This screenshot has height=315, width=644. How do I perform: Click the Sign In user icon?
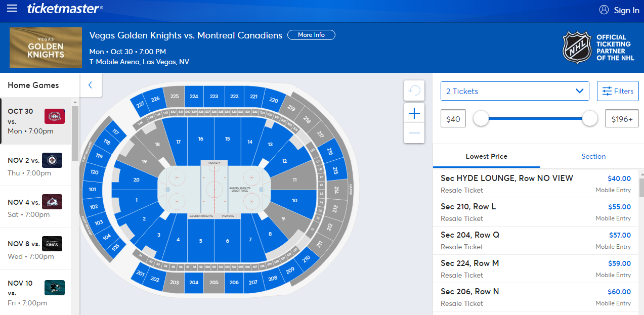point(604,10)
